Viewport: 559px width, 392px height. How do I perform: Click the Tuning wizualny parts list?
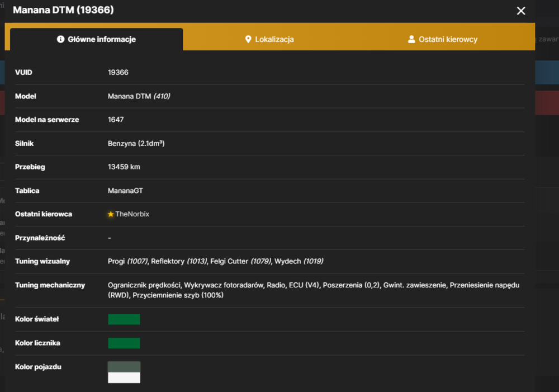click(x=216, y=262)
